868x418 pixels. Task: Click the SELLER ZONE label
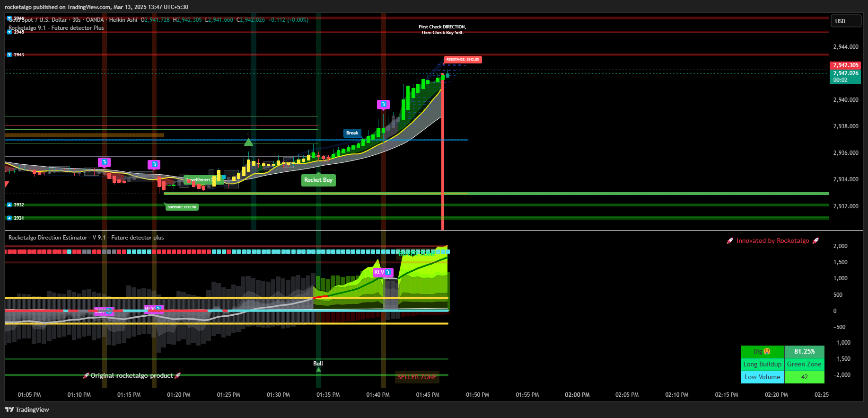tap(417, 377)
